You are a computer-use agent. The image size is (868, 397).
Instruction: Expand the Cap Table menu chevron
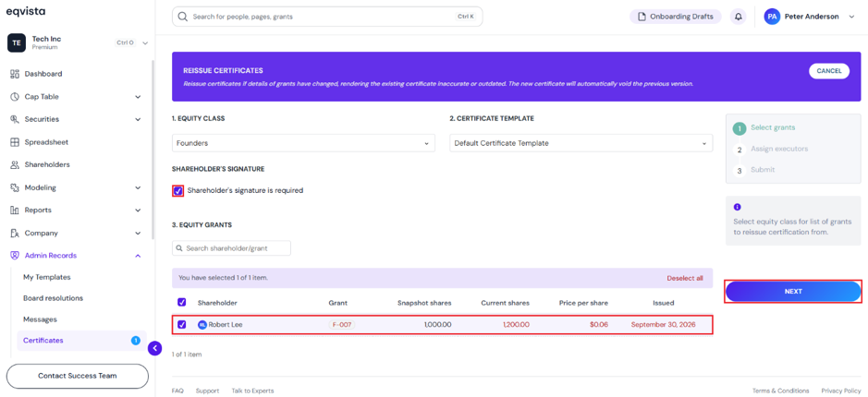tap(138, 97)
